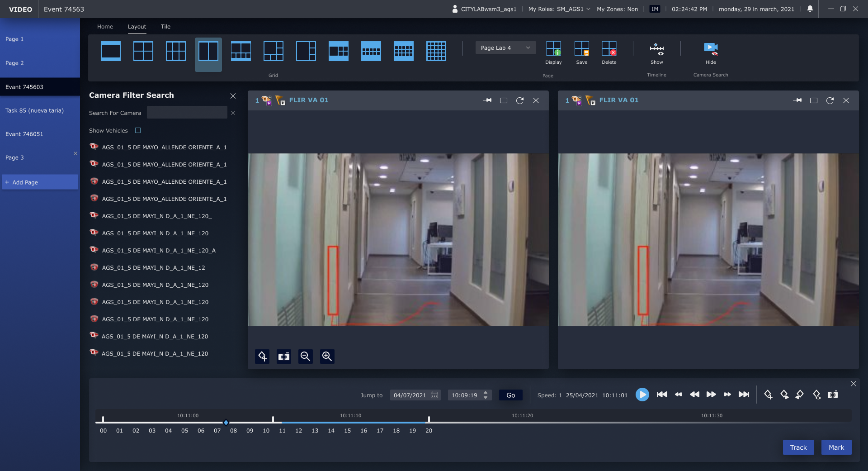Screen dimensions: 868x471
Task: Click the Track button
Action: 798,447
